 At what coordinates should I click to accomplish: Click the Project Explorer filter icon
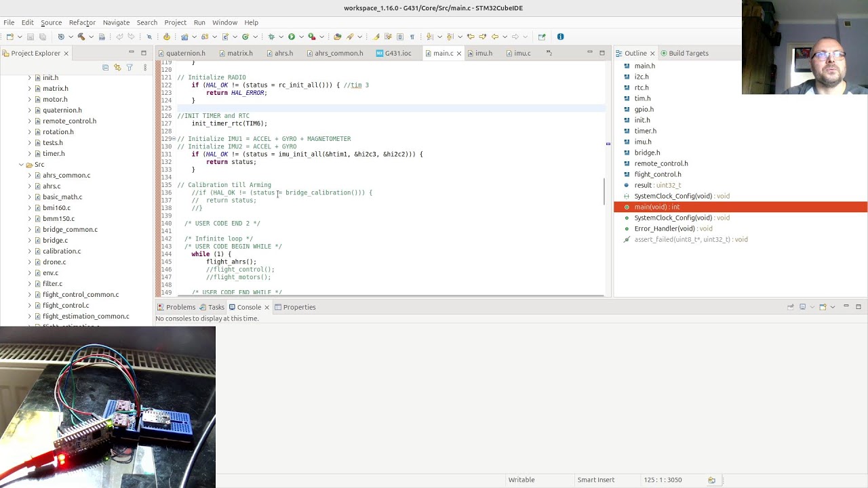130,68
